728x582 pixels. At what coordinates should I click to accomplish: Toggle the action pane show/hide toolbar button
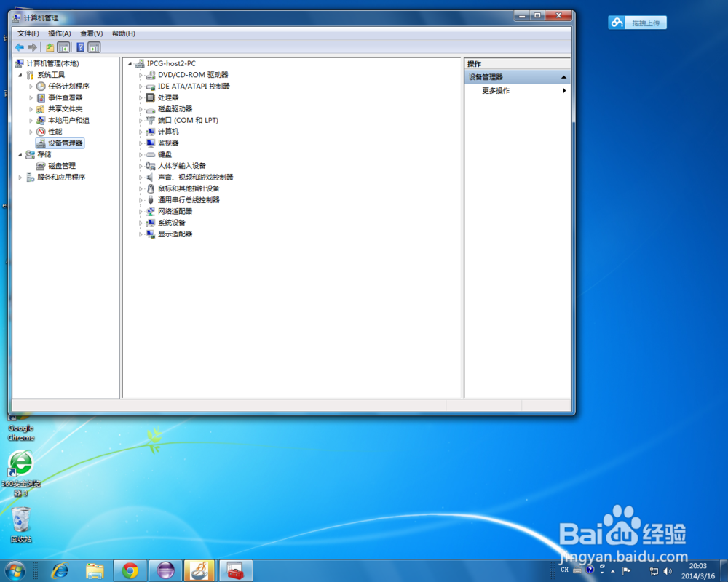(94, 47)
